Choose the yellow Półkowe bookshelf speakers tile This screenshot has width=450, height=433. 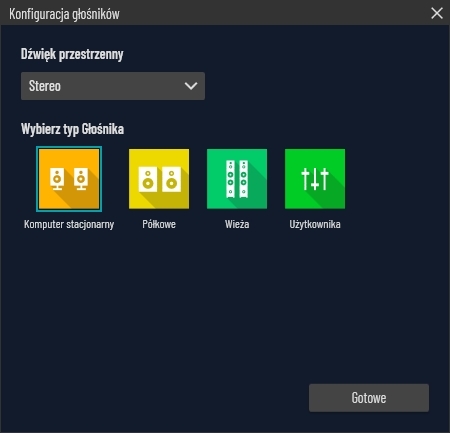point(159,179)
